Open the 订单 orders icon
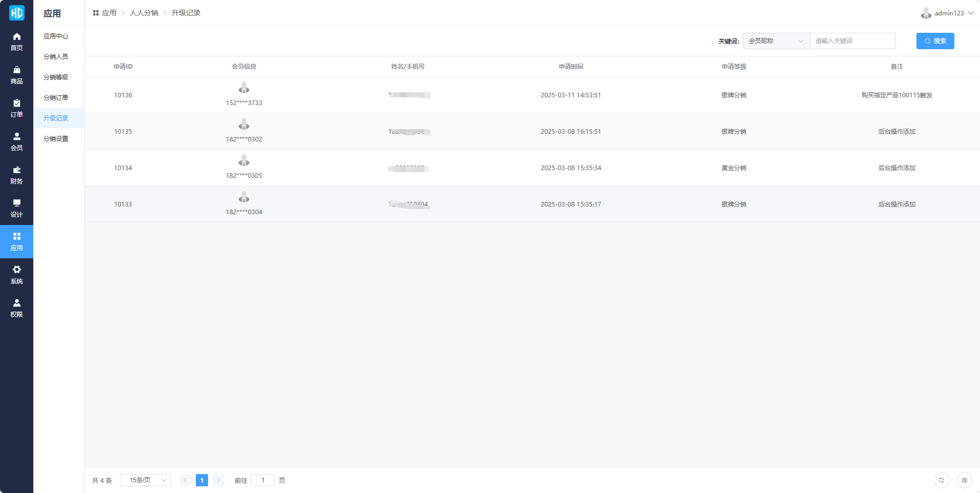Viewport: 980px width, 493px height. click(16, 108)
